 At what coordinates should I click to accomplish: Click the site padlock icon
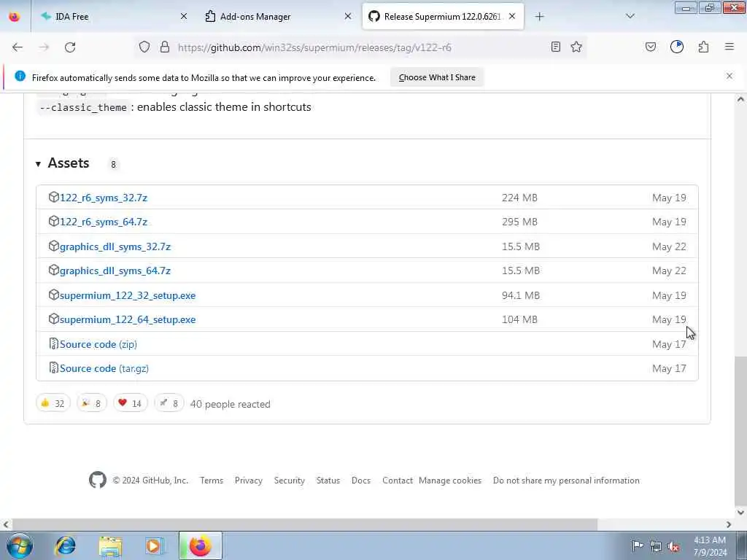[165, 47]
